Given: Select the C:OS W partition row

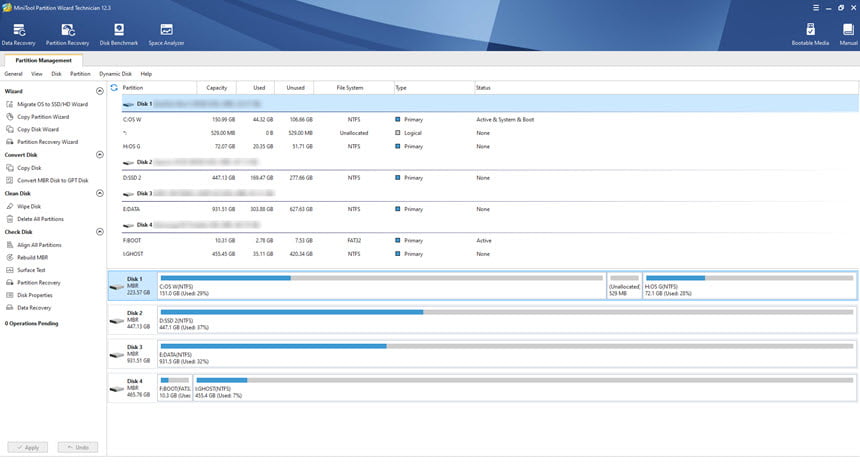Looking at the screenshot, I should tap(490, 120).
